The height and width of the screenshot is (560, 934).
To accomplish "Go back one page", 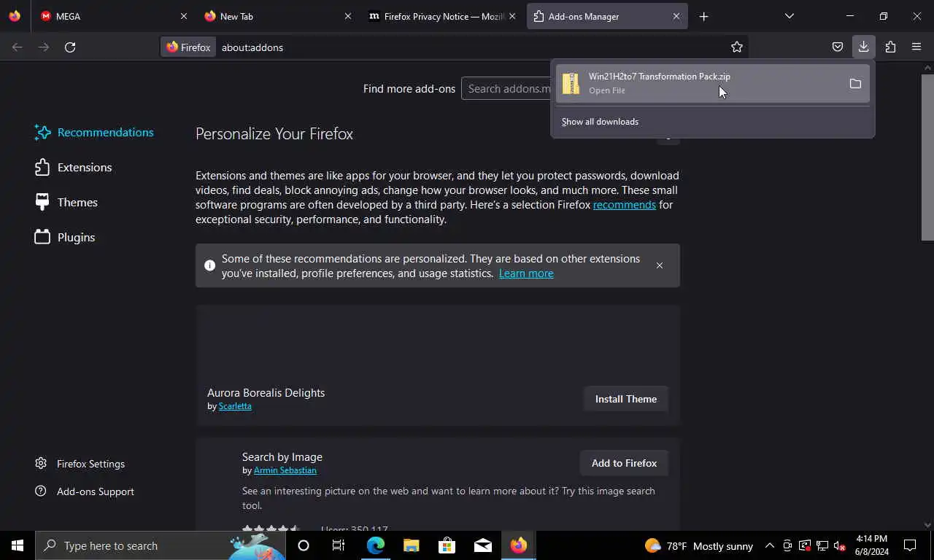I will 18,47.
